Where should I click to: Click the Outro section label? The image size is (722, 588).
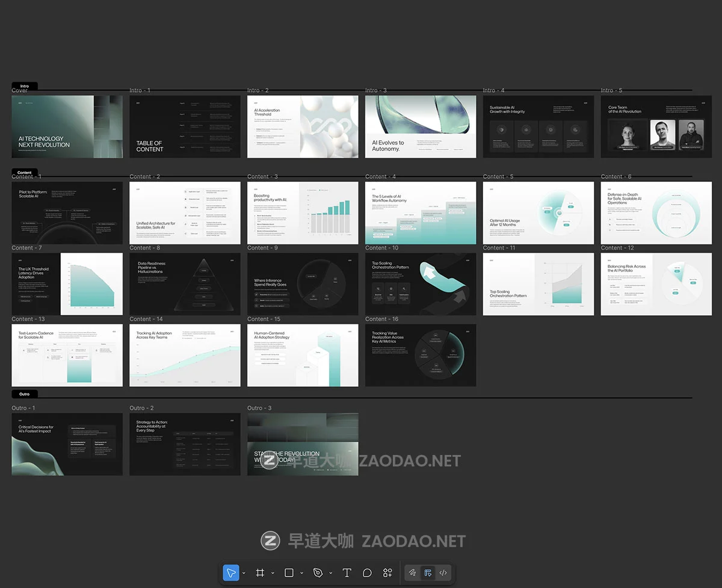(25, 394)
